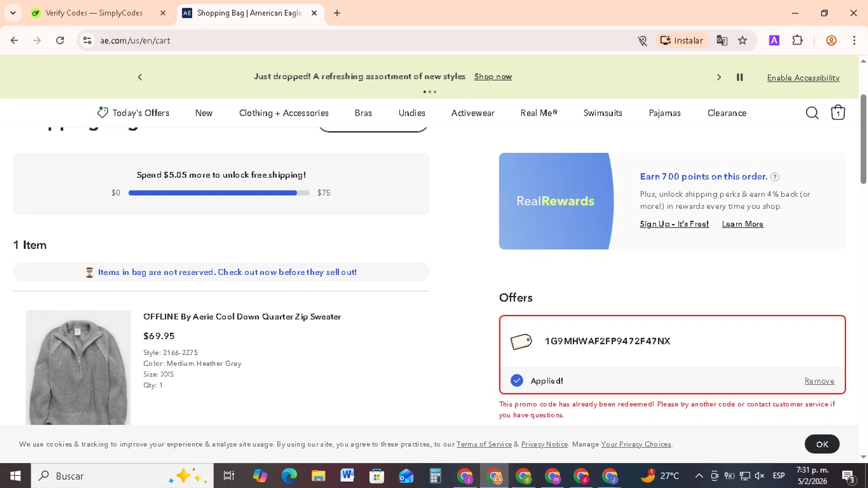This screenshot has height=488, width=868.
Task: Open the Windows Start menu
Action: pos(15,476)
